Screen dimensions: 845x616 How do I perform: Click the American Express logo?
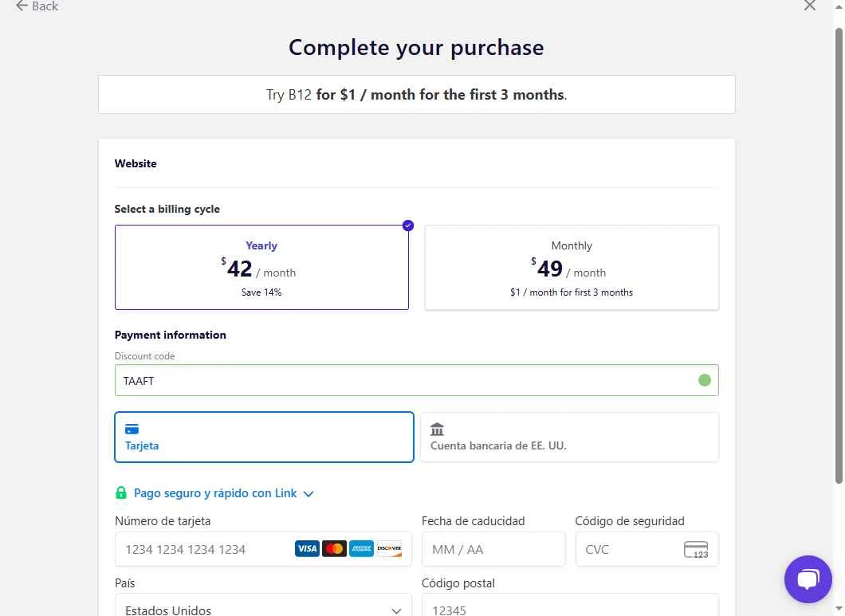point(361,548)
